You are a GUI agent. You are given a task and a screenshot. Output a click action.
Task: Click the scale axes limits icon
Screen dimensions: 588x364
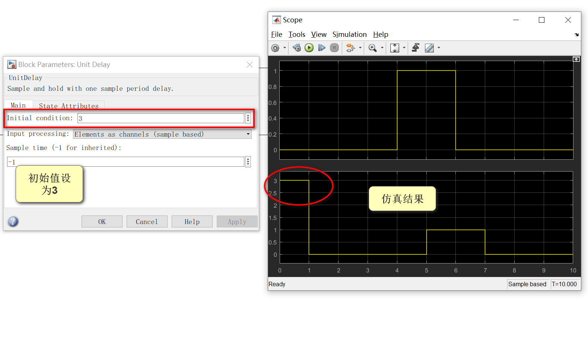pyautogui.click(x=395, y=48)
